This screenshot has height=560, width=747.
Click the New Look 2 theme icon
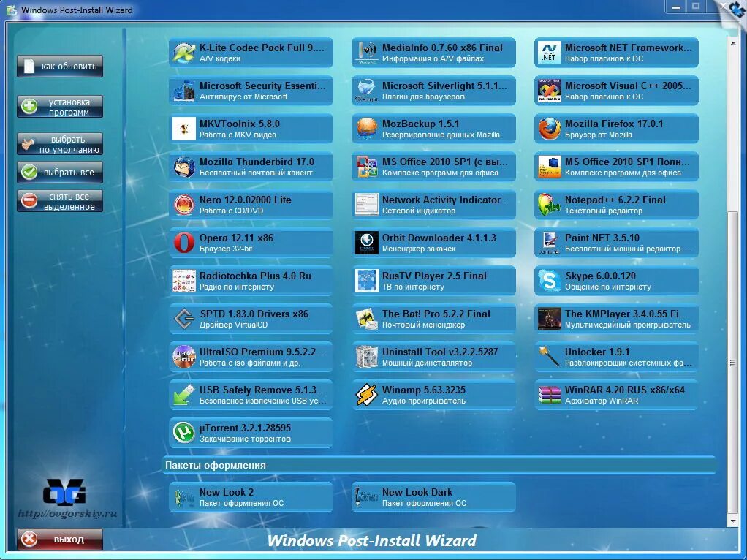pyautogui.click(x=184, y=497)
